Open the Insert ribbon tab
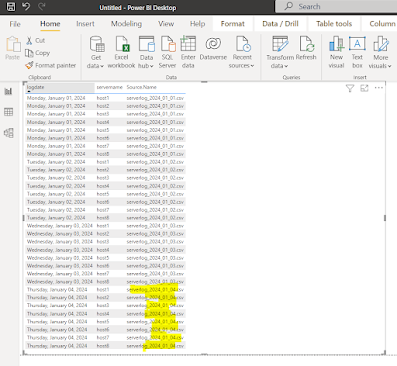This screenshot has width=397, height=366. (x=85, y=24)
